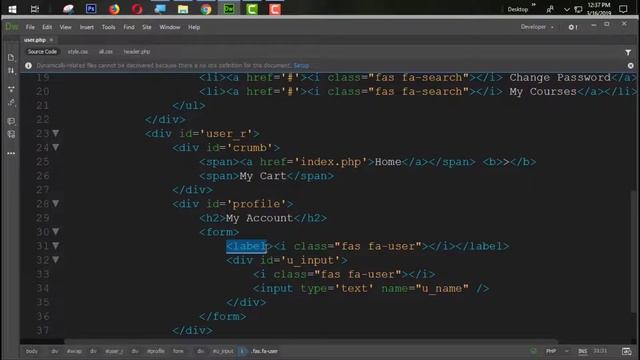
Task: Open the Action Center notification icon
Action: tap(623, 9)
